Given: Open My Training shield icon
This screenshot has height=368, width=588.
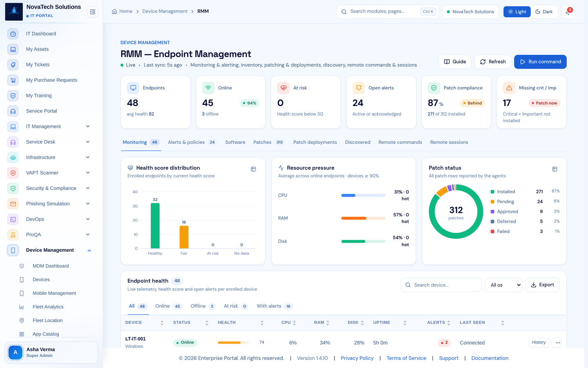Looking at the screenshot, I should click(x=13, y=96).
